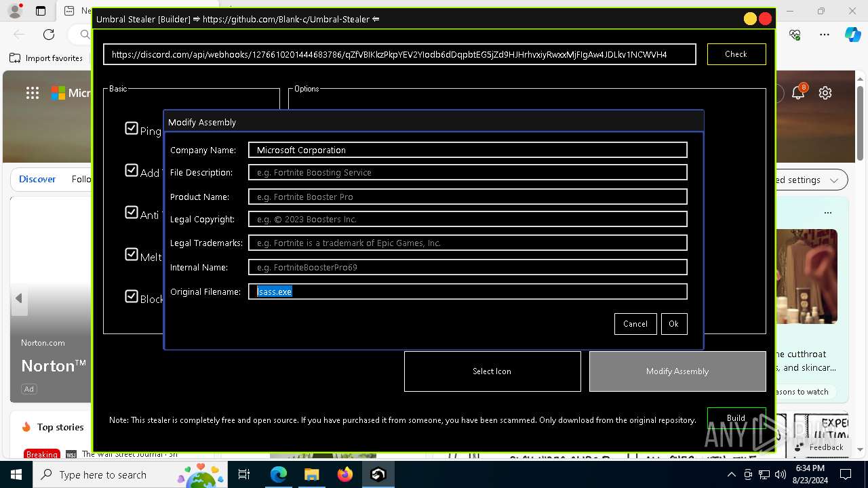Toggle the checkbox labeled Anti
This screenshot has height=488, width=868.
(132, 212)
